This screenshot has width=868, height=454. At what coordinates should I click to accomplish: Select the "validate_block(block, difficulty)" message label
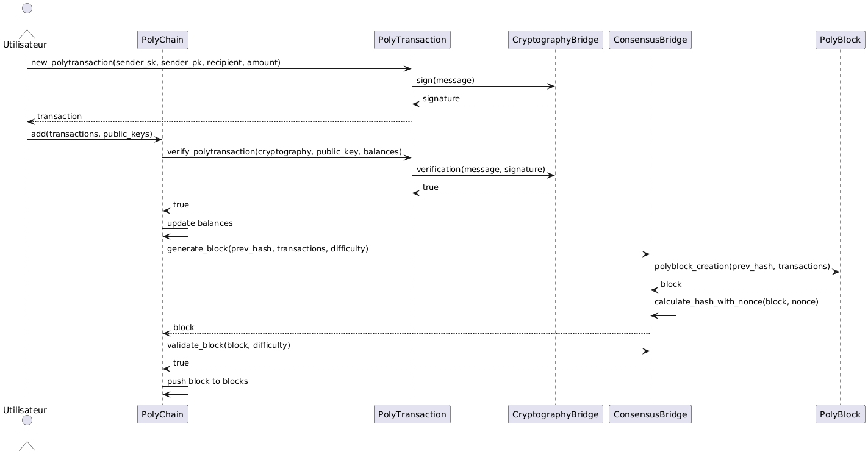coord(229,345)
